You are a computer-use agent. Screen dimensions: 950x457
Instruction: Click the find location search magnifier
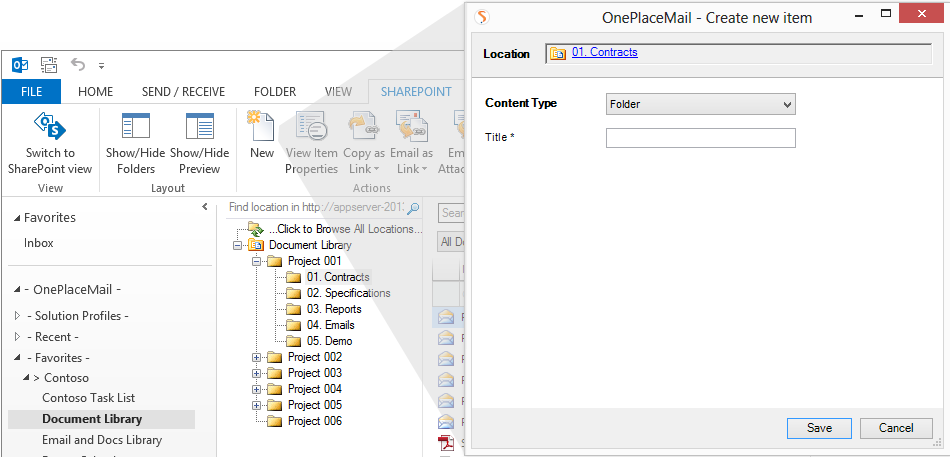pos(413,208)
